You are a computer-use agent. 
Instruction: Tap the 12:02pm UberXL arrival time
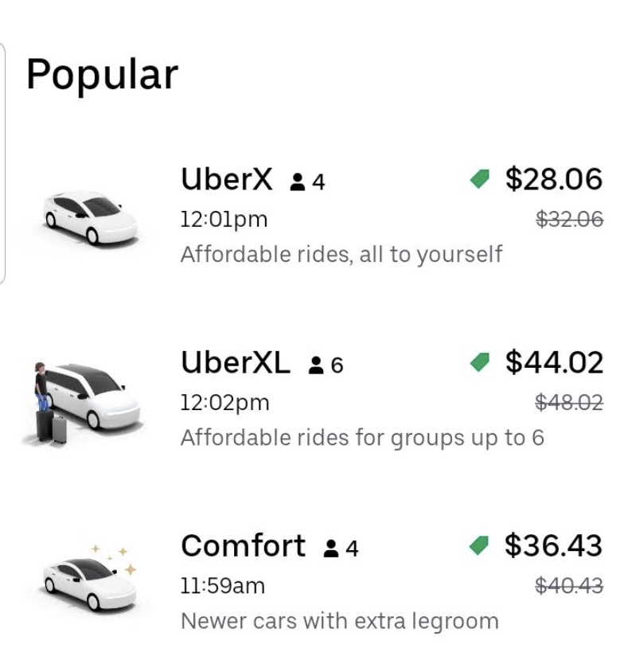(225, 403)
